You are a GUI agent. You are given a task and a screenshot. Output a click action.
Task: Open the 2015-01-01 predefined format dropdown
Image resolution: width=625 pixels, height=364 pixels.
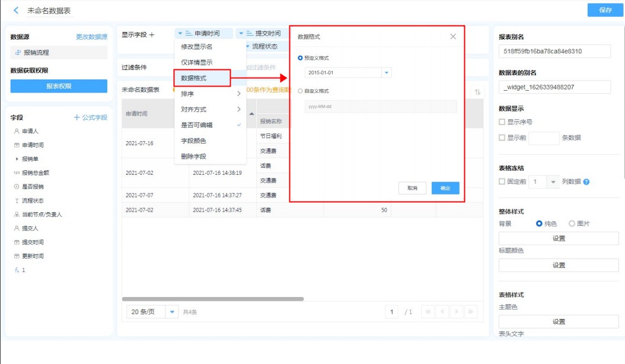pos(386,72)
